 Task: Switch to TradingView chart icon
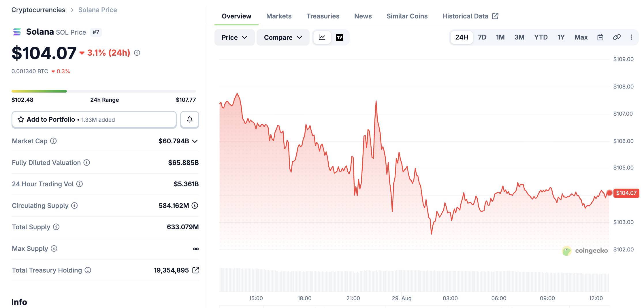[x=339, y=37]
